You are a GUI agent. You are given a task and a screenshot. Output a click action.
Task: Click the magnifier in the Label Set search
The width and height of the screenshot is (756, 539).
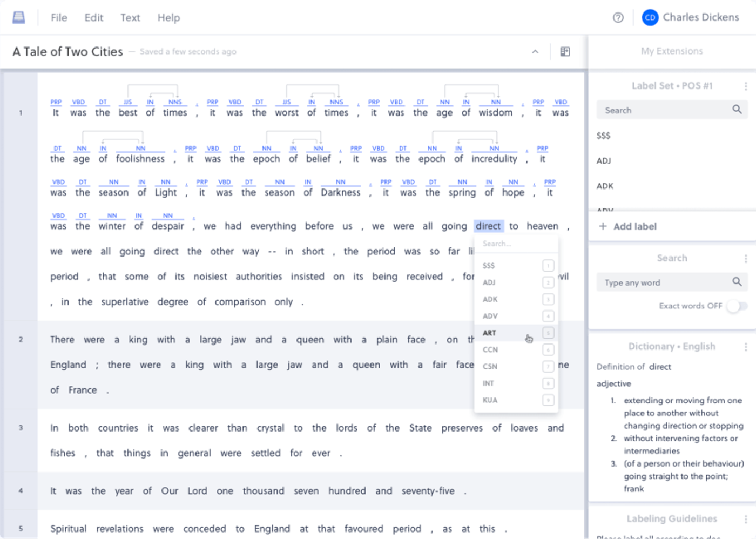tap(737, 110)
